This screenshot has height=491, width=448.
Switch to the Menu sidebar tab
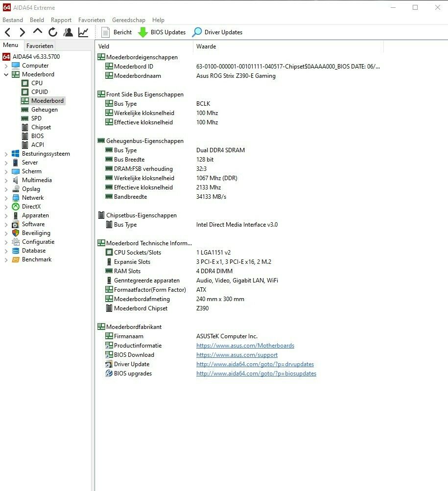(11, 45)
